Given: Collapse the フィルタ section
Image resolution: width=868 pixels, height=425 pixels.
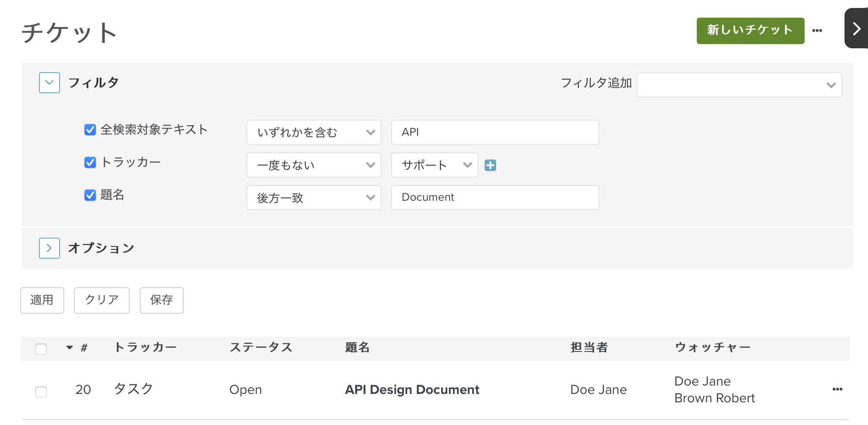Looking at the screenshot, I should click(50, 83).
